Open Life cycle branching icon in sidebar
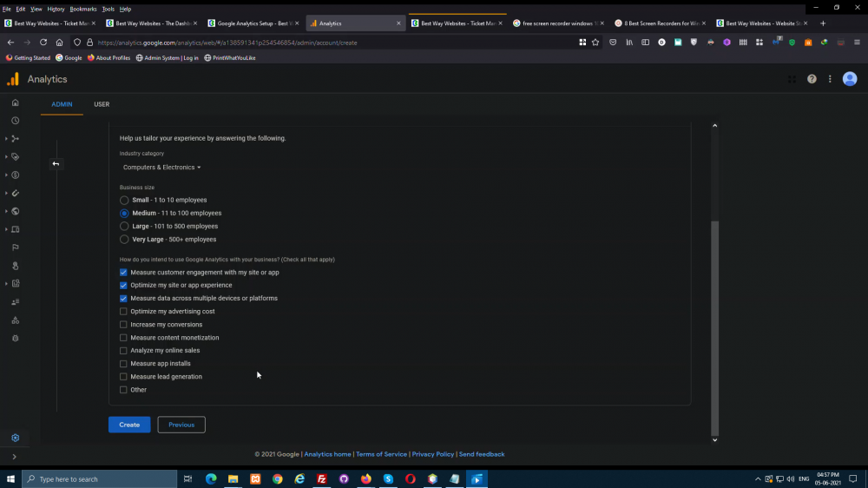Screen dimensions: 868x488 click(16, 138)
